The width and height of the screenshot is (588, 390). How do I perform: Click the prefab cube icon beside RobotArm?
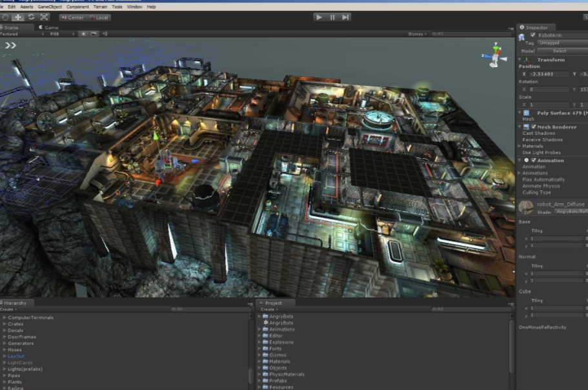522,37
